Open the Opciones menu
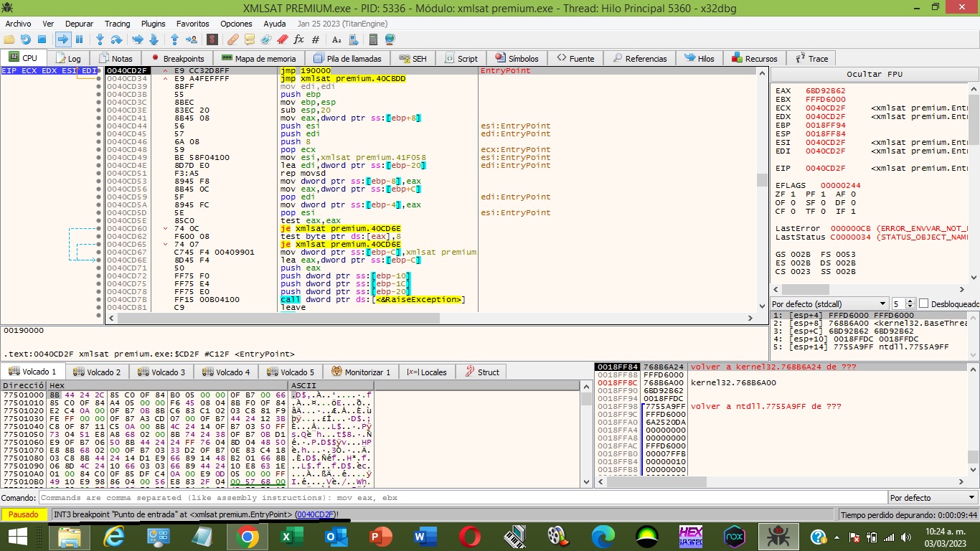The height and width of the screenshot is (551, 980). (236, 24)
